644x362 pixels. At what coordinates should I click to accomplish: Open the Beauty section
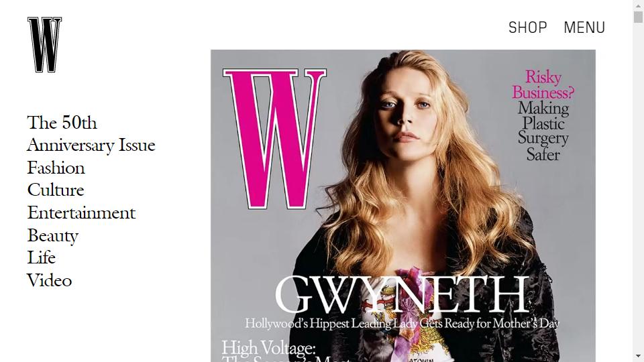coord(52,236)
